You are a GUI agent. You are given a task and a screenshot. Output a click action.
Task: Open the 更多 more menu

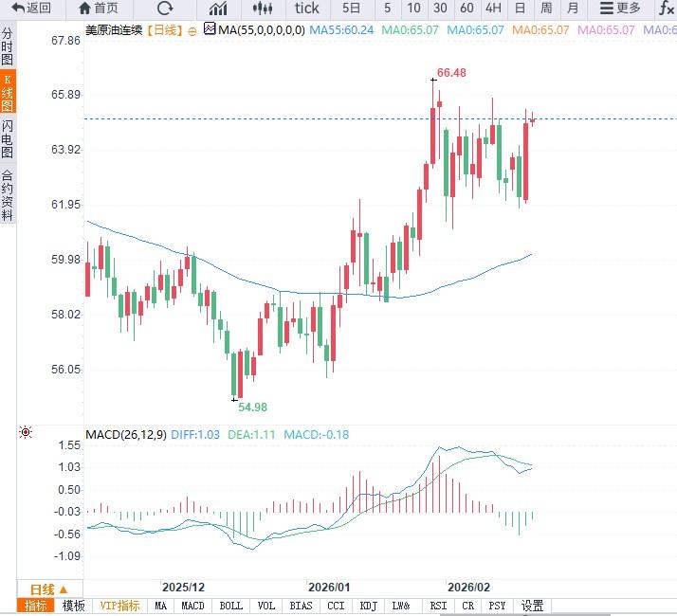619,9
